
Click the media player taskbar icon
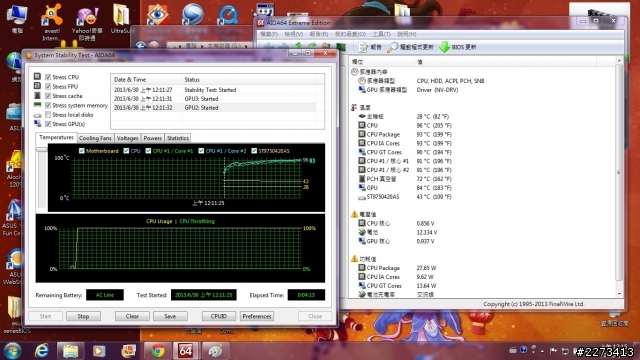click(99, 351)
